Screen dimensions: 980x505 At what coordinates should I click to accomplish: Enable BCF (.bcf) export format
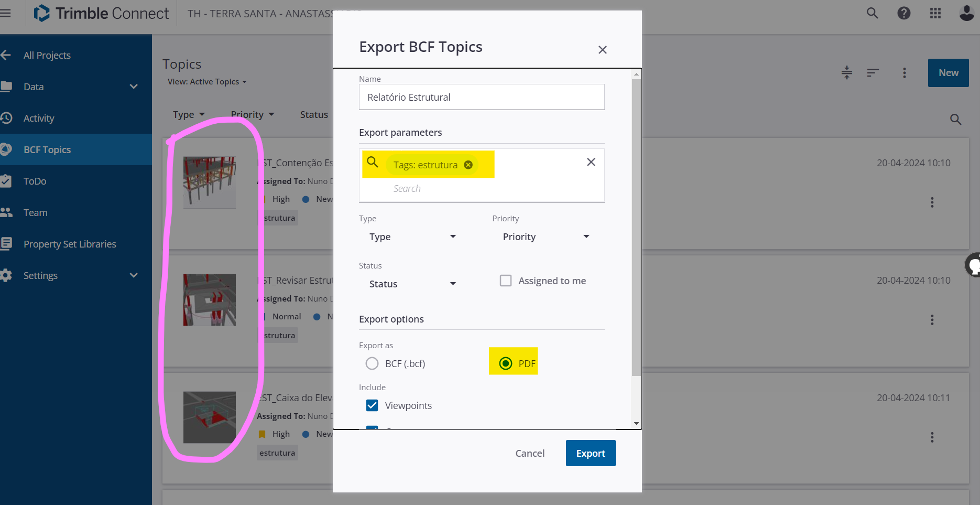pyautogui.click(x=372, y=363)
